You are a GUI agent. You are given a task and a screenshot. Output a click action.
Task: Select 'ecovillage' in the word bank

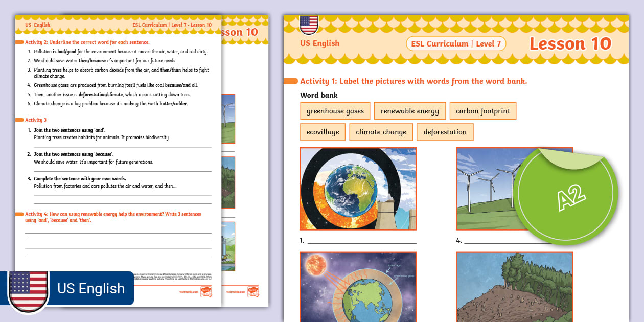pos(323,131)
